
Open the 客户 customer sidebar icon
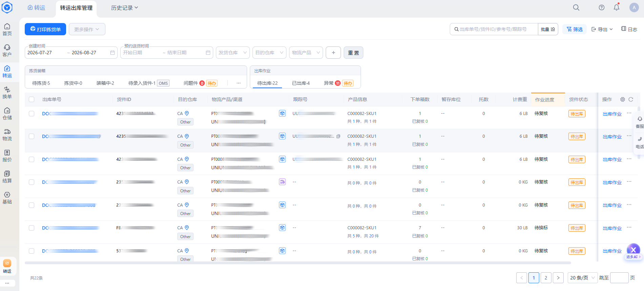pyautogui.click(x=7, y=51)
